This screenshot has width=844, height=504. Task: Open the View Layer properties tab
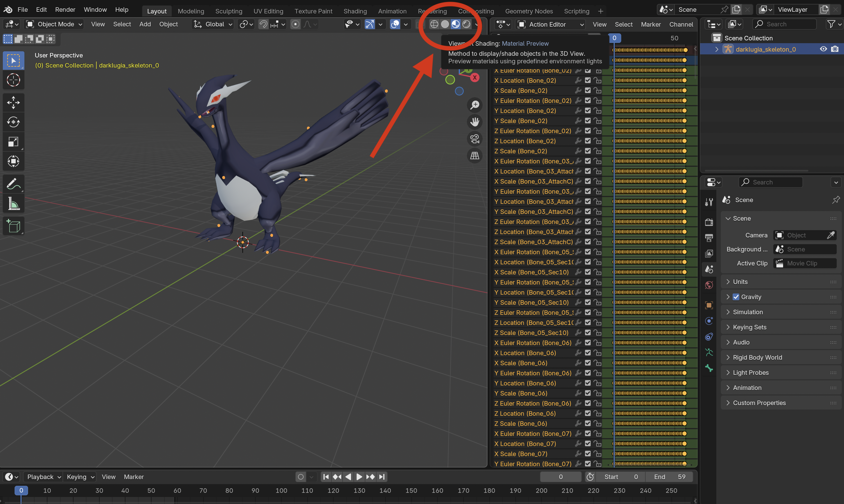coord(709,253)
